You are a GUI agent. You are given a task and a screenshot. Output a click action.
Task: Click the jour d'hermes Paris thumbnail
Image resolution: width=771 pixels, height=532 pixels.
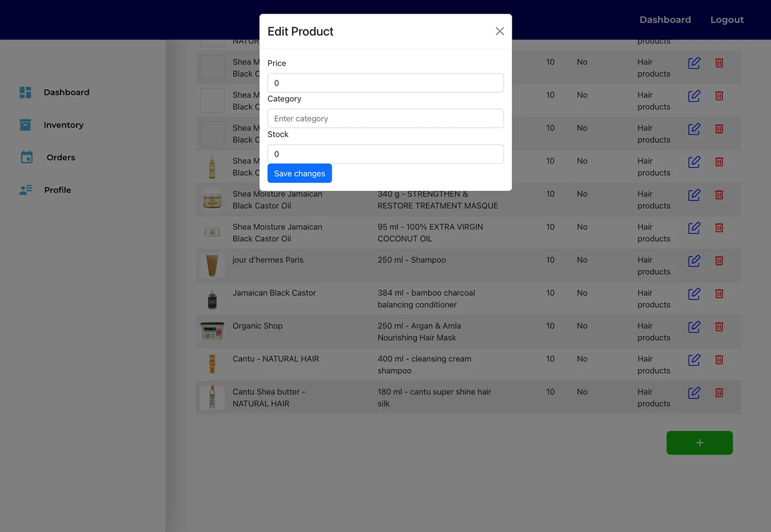(x=212, y=265)
